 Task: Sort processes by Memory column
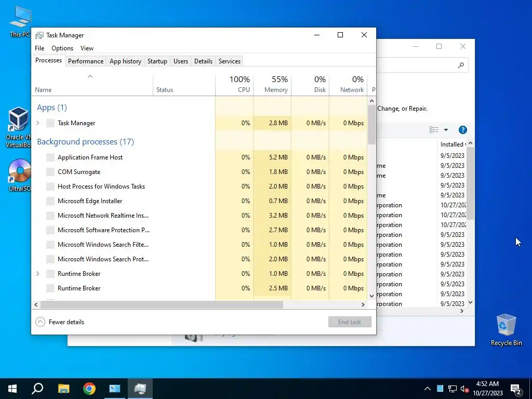tap(272, 84)
